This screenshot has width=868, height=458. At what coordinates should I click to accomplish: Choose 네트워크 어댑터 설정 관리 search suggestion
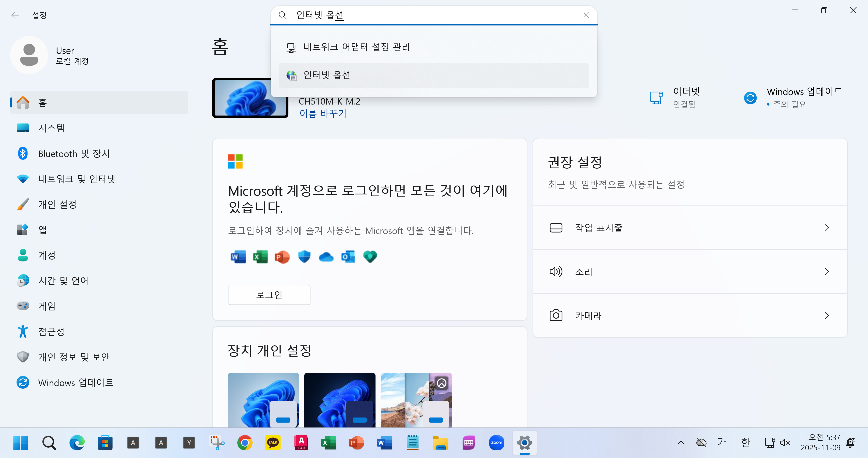click(x=356, y=47)
